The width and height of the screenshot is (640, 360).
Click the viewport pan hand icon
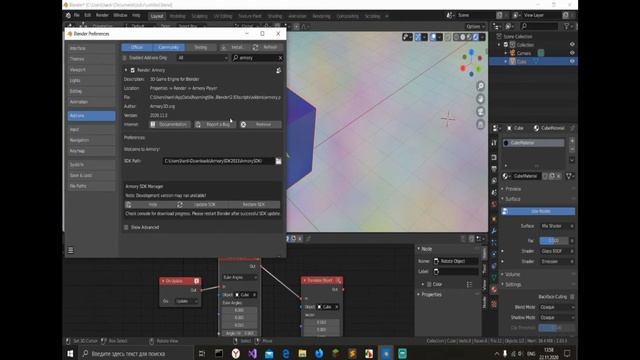pyautogui.click(x=480, y=99)
